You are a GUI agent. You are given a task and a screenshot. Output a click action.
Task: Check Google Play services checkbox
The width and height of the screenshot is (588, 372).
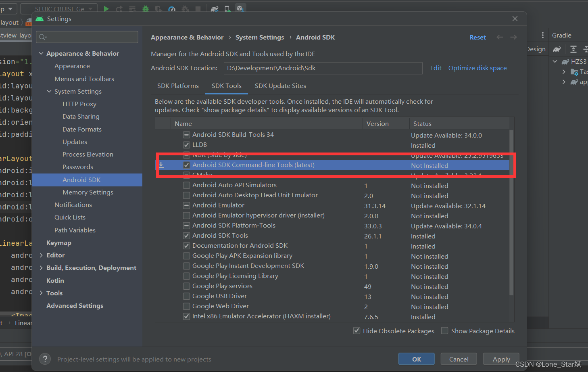coord(186,286)
